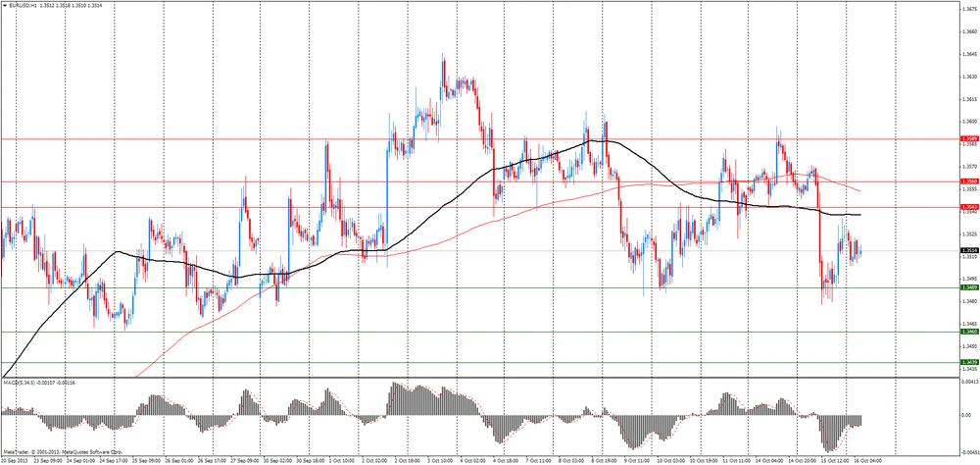Click the 1.3660 value on price axis

tap(969, 31)
